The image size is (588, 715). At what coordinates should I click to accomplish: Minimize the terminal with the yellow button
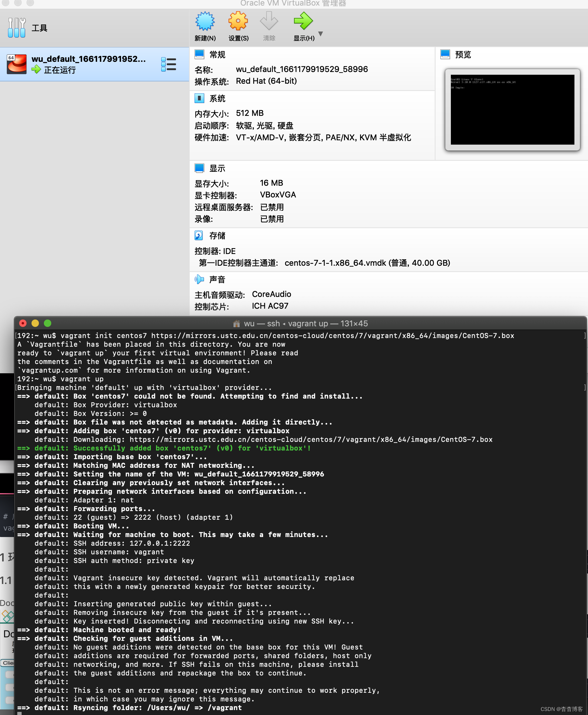(35, 323)
